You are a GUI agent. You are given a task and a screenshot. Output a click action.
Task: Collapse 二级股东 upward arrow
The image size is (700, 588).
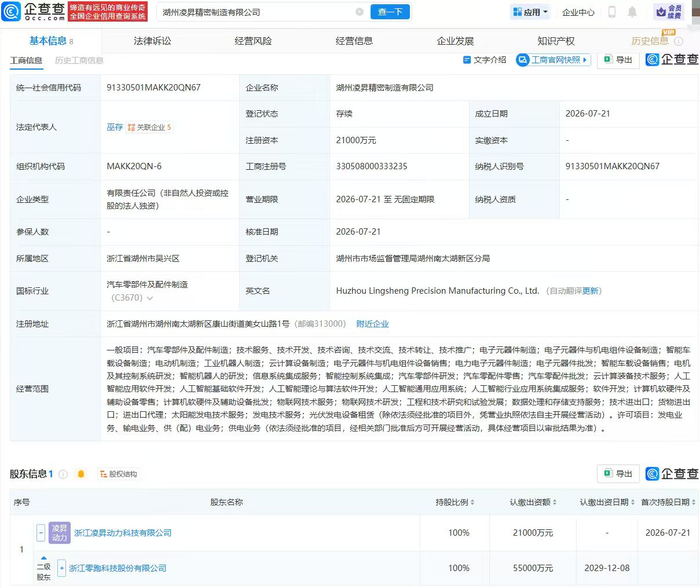(44, 558)
